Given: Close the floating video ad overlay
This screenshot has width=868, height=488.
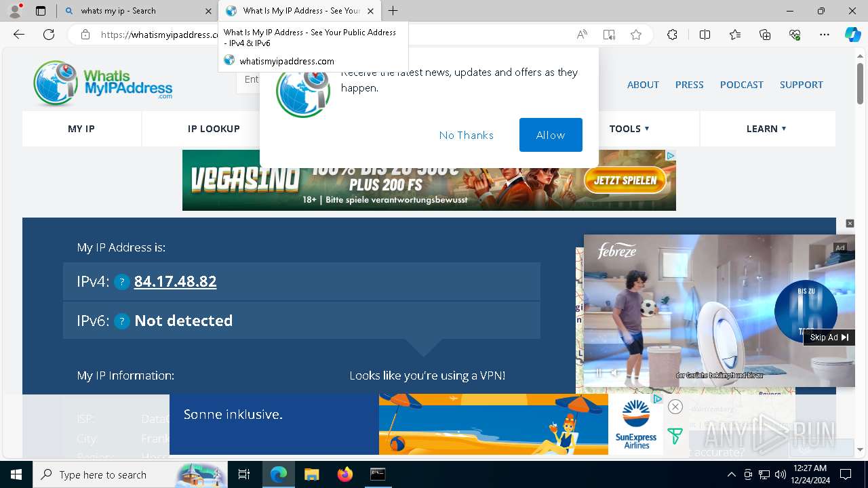Looking at the screenshot, I should [x=850, y=224].
